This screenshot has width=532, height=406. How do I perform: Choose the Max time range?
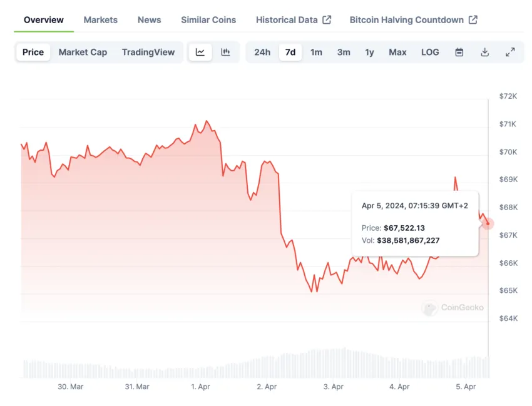coord(397,53)
